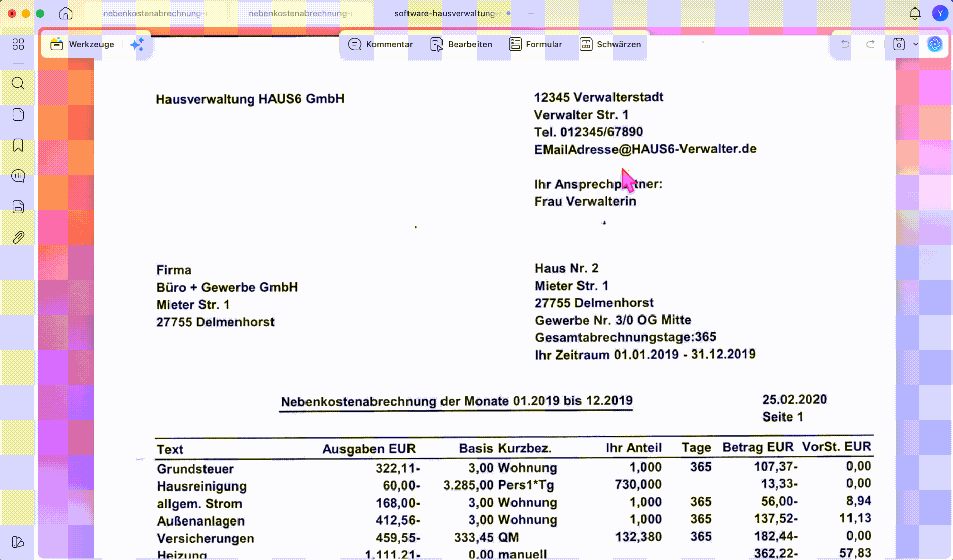Undo the last action
953x560 pixels.
(x=845, y=44)
